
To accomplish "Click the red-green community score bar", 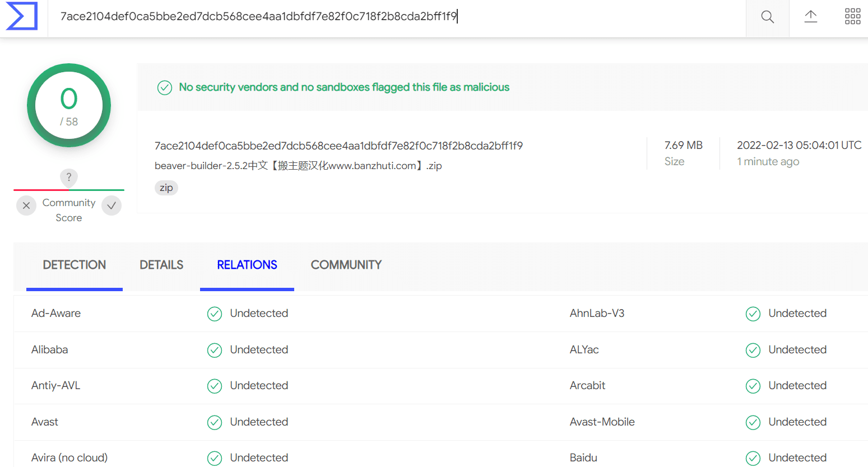I will [69, 190].
